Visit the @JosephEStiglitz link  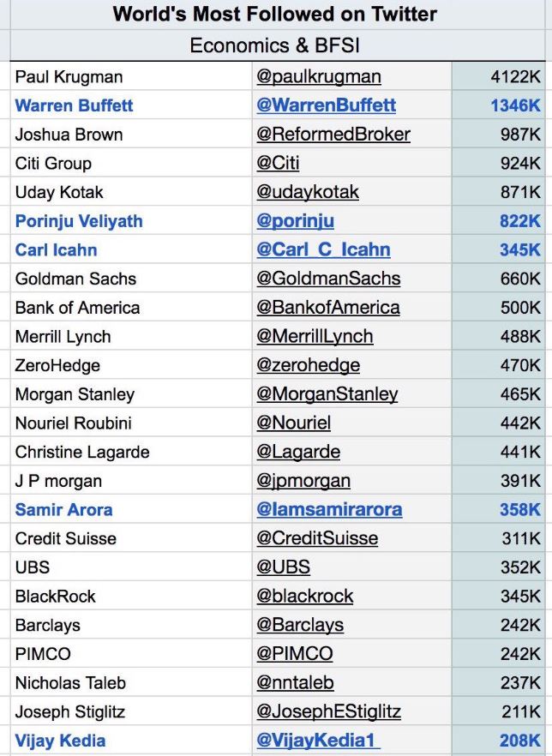[x=328, y=711]
